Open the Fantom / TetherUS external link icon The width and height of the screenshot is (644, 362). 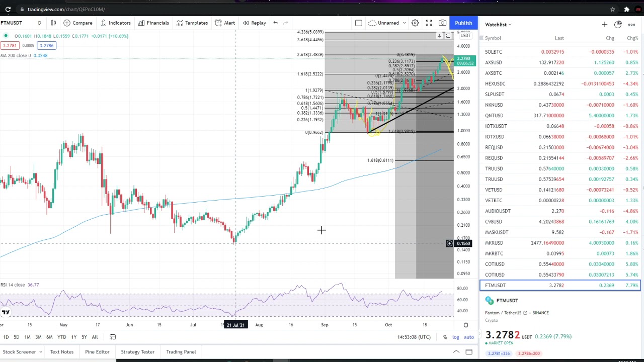[525, 313]
